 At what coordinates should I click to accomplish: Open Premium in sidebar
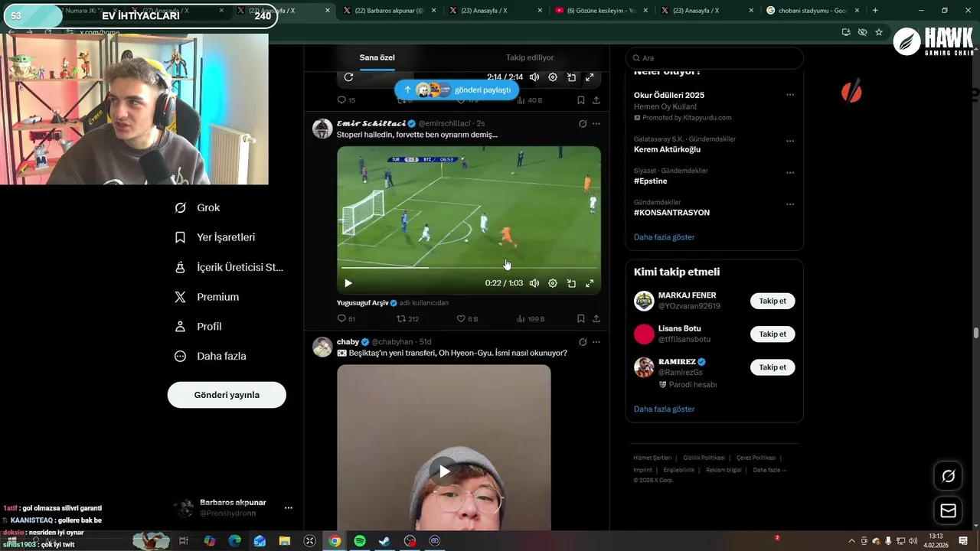click(207, 297)
